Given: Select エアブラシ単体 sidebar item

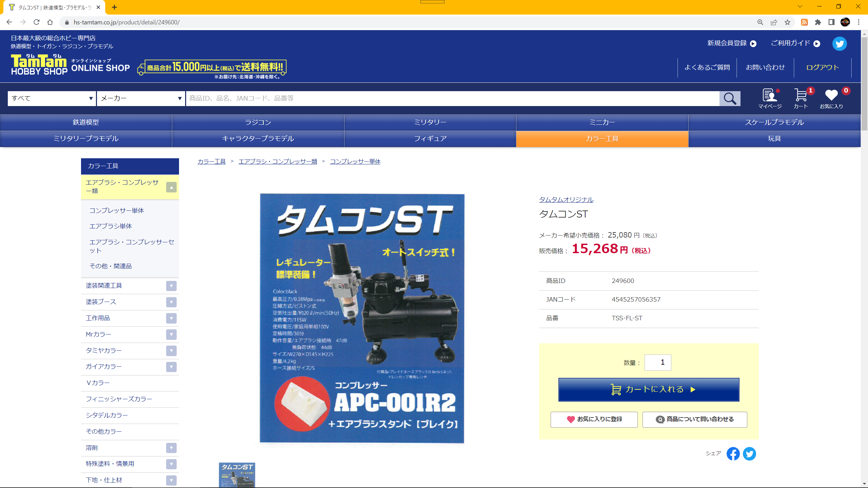Looking at the screenshot, I should click(111, 226).
